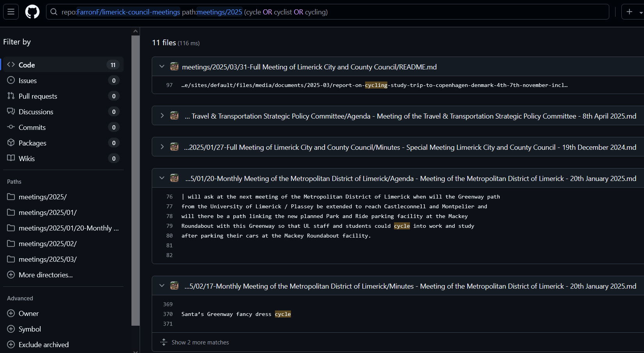This screenshot has width=644, height=353.
Task: Click the Pull requests branch icon
Action: pyautogui.click(x=11, y=96)
